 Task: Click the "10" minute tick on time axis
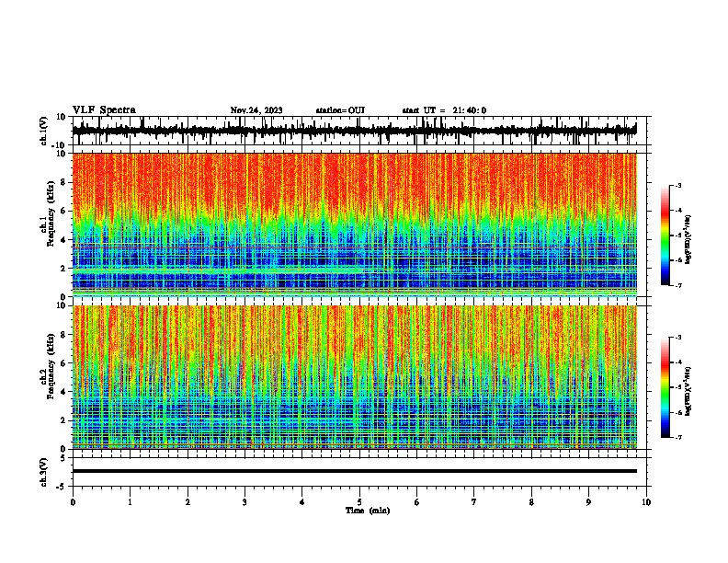point(646,502)
